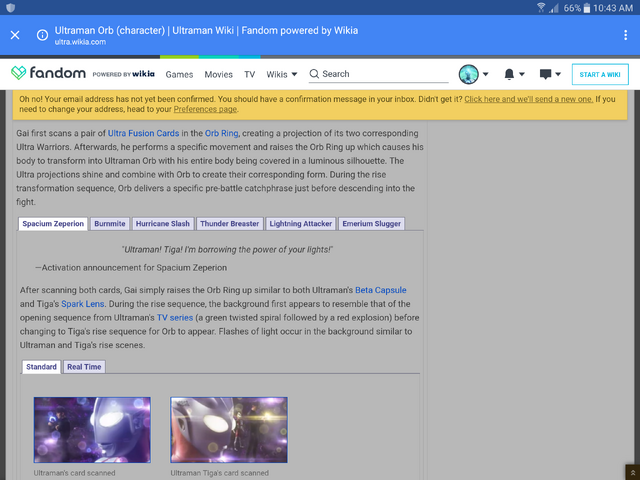Image resolution: width=640 pixels, height=480 pixels.
Task: Expand the messages dropdown arrow
Action: [x=558, y=74]
